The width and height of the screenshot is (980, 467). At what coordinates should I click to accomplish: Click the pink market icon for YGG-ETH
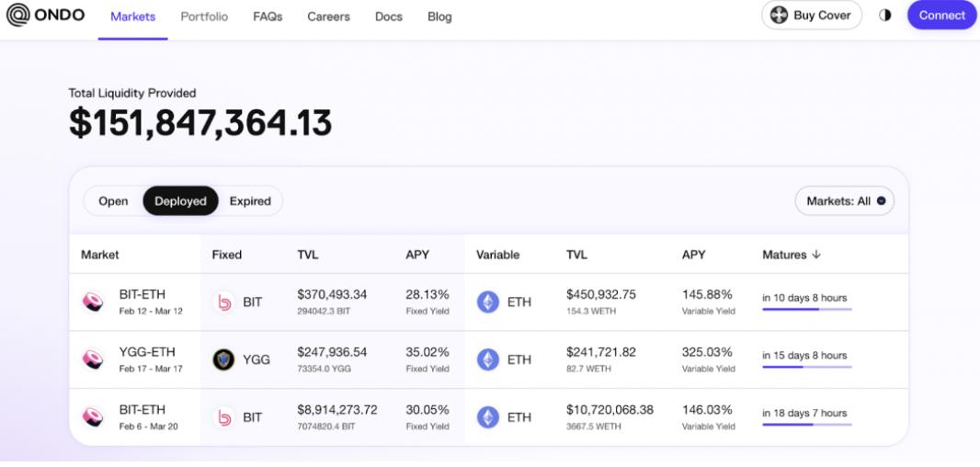[x=94, y=359]
